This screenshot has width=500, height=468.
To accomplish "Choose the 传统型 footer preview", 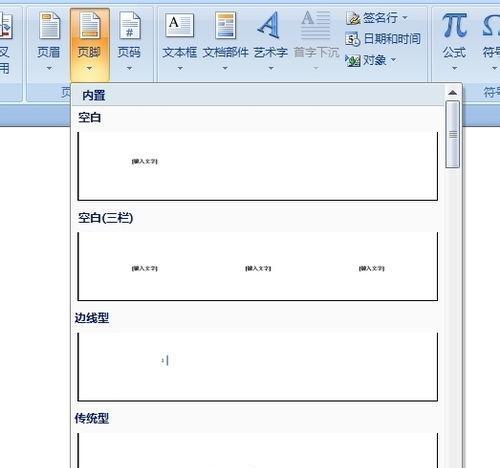I will tap(258, 450).
